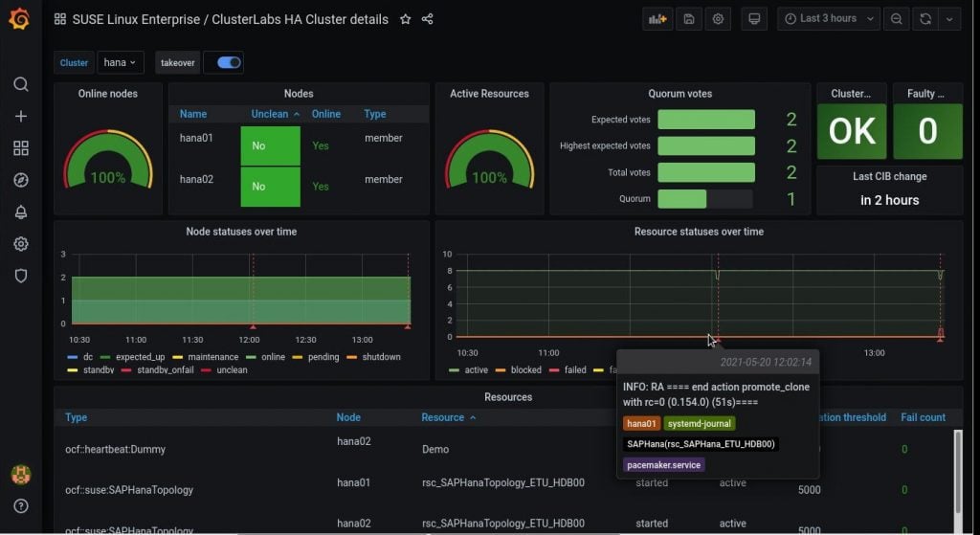Click the Demo resource cell
The width and height of the screenshot is (980, 535).
435,450
